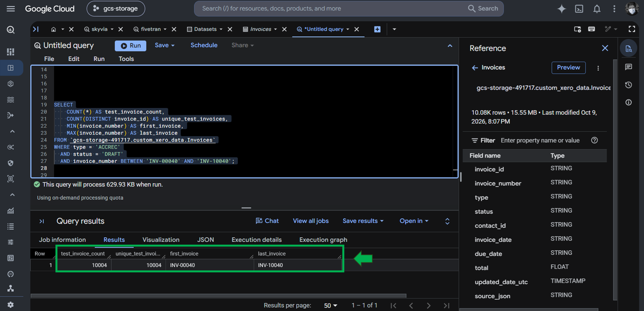Close the skyvia tab
644x311 pixels.
[121, 29]
